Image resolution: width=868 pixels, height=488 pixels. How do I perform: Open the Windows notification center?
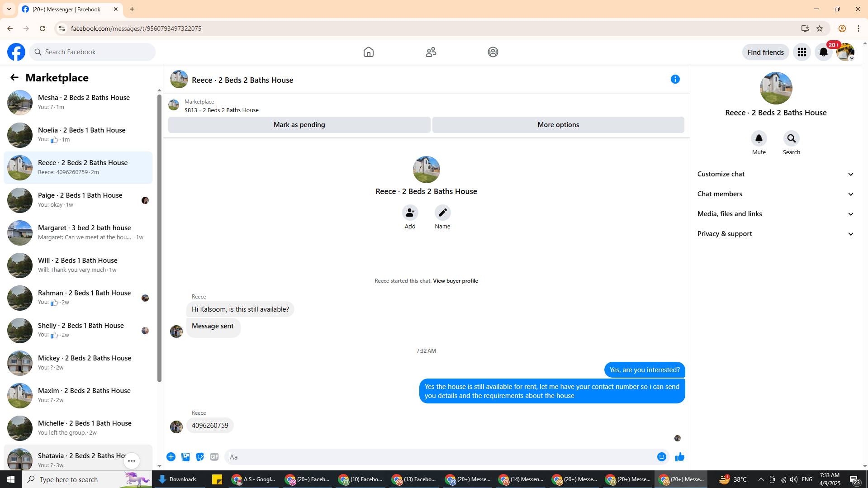(854, 479)
